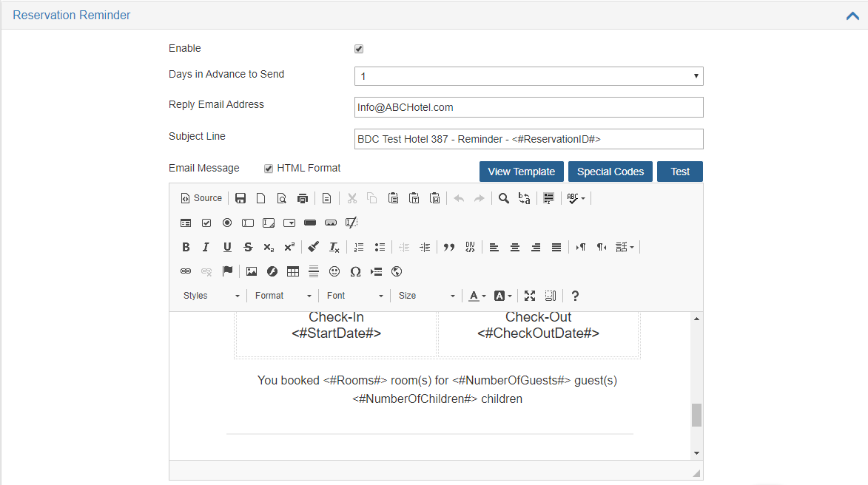
Task: Collapse the Reservation Reminder section chevron
Action: (x=852, y=16)
